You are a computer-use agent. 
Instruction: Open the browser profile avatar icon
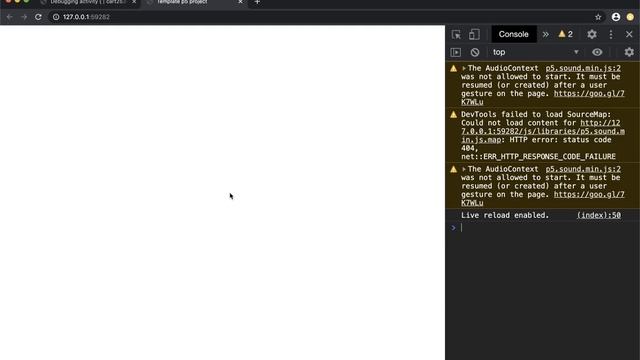pyautogui.click(x=616, y=17)
